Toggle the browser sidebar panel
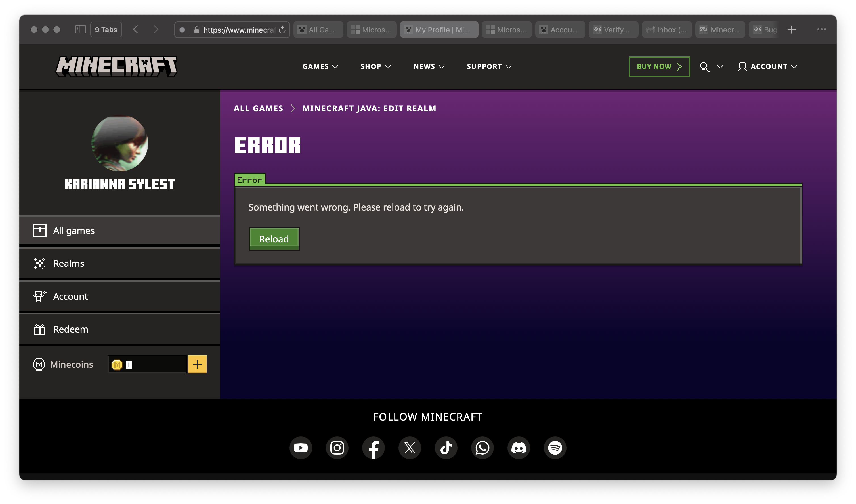The height and width of the screenshot is (504, 856). 81,30
